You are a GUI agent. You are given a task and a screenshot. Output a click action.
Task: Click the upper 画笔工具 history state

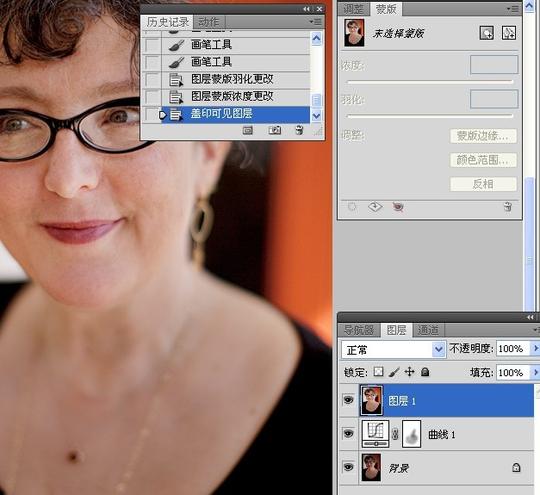[x=235, y=45]
